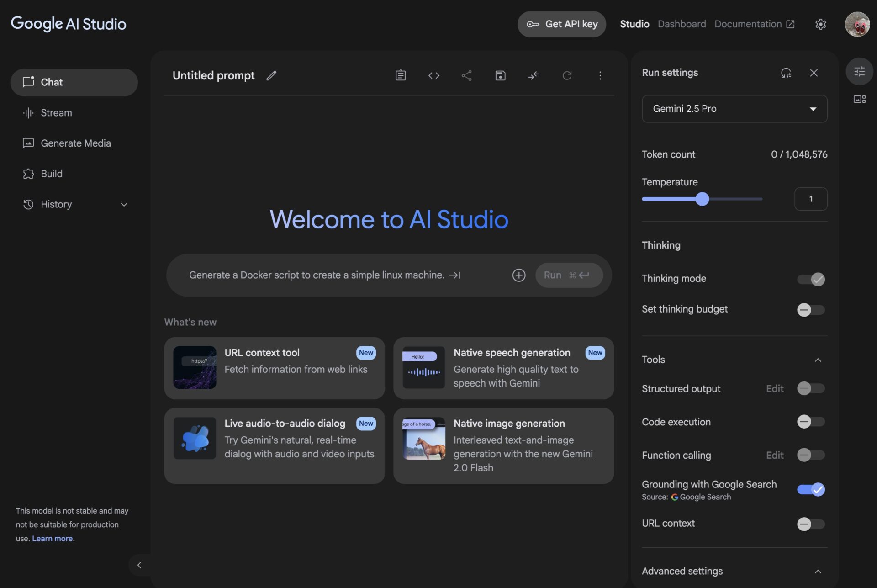The width and height of the screenshot is (877, 588).
Task: Open the Gemini 2.5 Pro model dropdown
Action: [734, 109]
